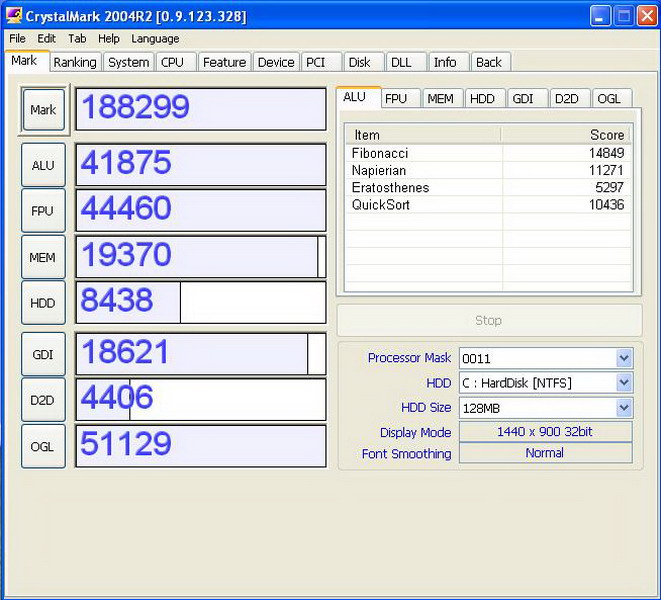The height and width of the screenshot is (600, 661).
Task: Click the total Mark score 188299 bar
Action: click(x=201, y=109)
